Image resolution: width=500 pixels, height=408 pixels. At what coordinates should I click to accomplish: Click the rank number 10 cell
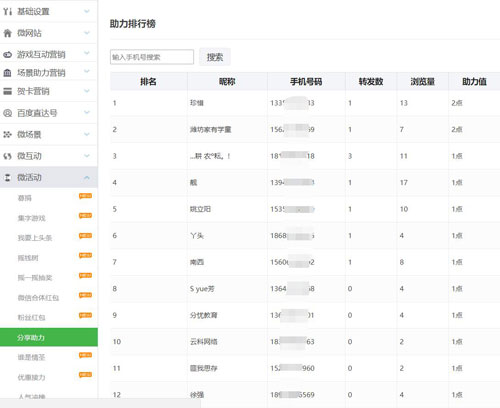(117, 342)
